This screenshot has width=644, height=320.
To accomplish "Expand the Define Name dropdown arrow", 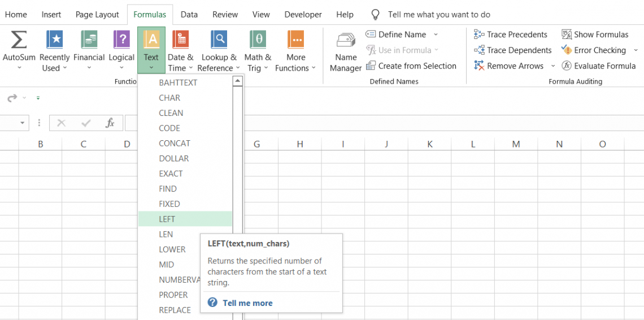I will point(436,34).
